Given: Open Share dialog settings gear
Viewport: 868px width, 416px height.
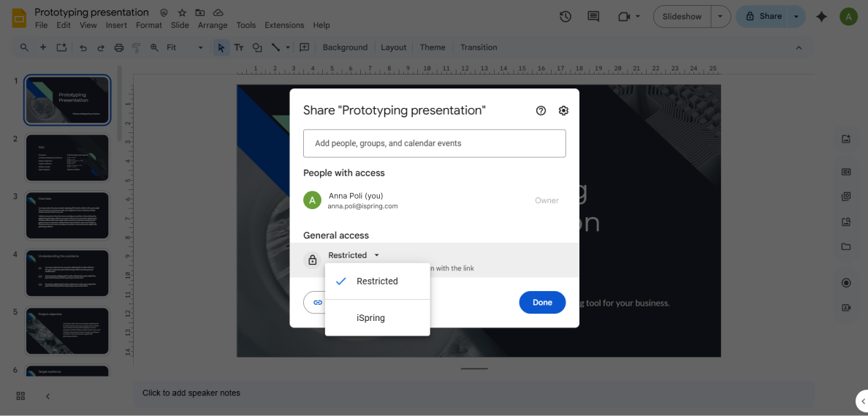Looking at the screenshot, I should 563,111.
